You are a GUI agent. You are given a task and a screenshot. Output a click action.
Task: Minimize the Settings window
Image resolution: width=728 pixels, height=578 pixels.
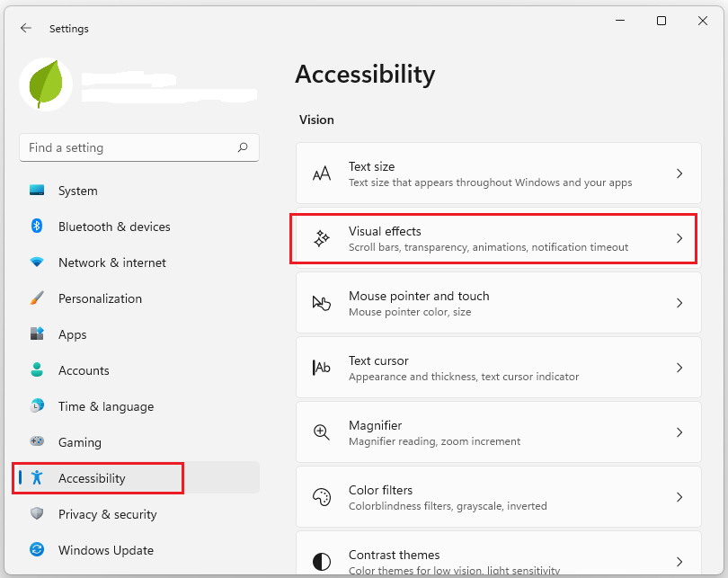tap(620, 21)
